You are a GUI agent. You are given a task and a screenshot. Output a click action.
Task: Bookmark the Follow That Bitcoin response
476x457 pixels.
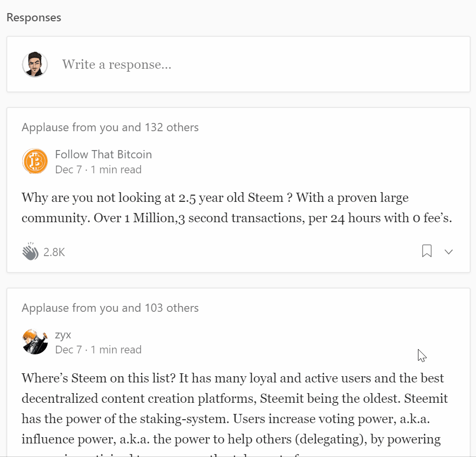click(x=427, y=251)
